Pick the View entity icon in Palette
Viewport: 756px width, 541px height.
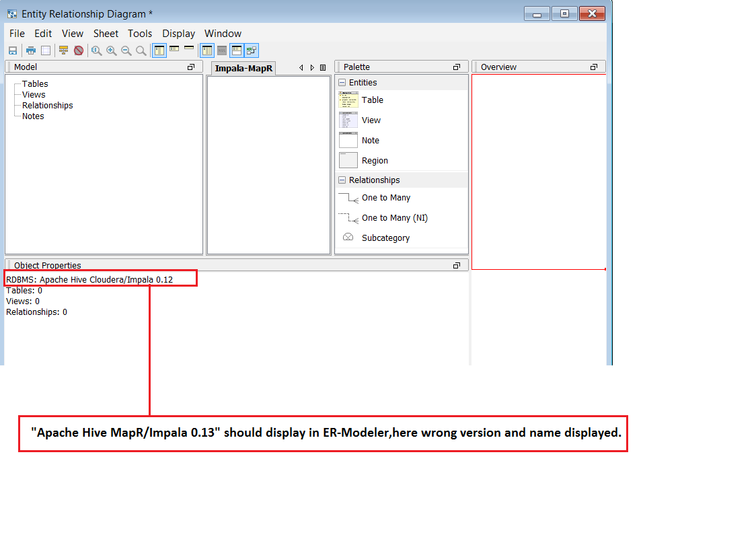pos(348,120)
